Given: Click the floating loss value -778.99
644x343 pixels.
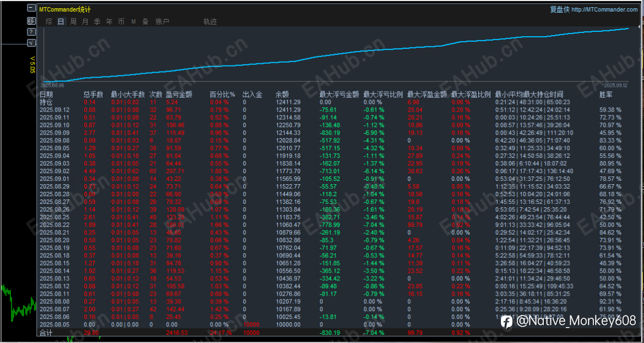Looking at the screenshot, I should [x=330, y=225].
